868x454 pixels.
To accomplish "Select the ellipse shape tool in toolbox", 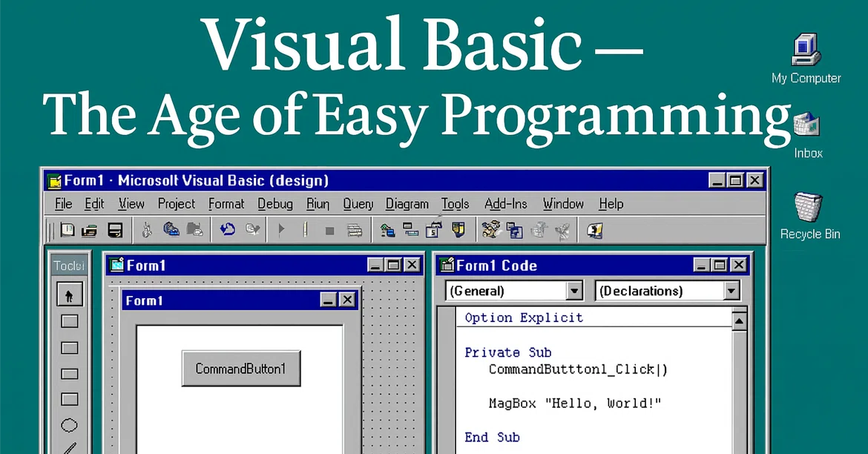I will tap(69, 425).
